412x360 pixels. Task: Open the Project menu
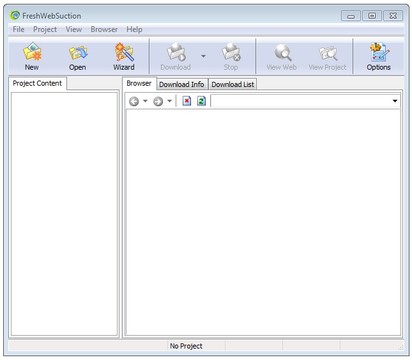click(x=45, y=29)
